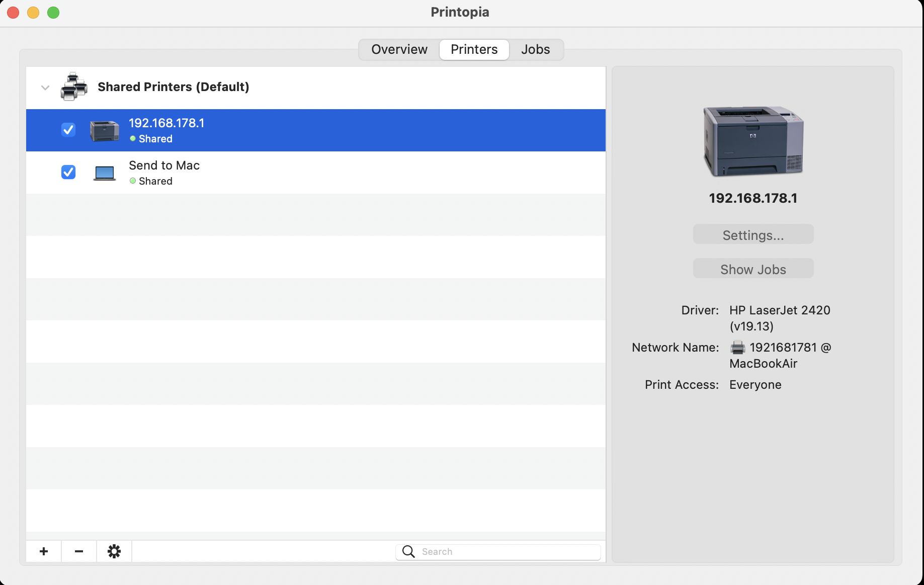Open the gear actions menu
The image size is (924, 585).
(x=114, y=551)
